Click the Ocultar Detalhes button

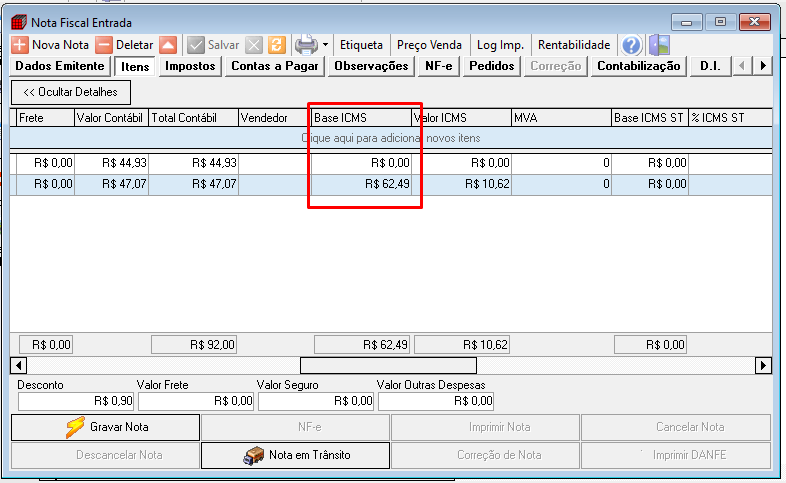pyautogui.click(x=71, y=92)
